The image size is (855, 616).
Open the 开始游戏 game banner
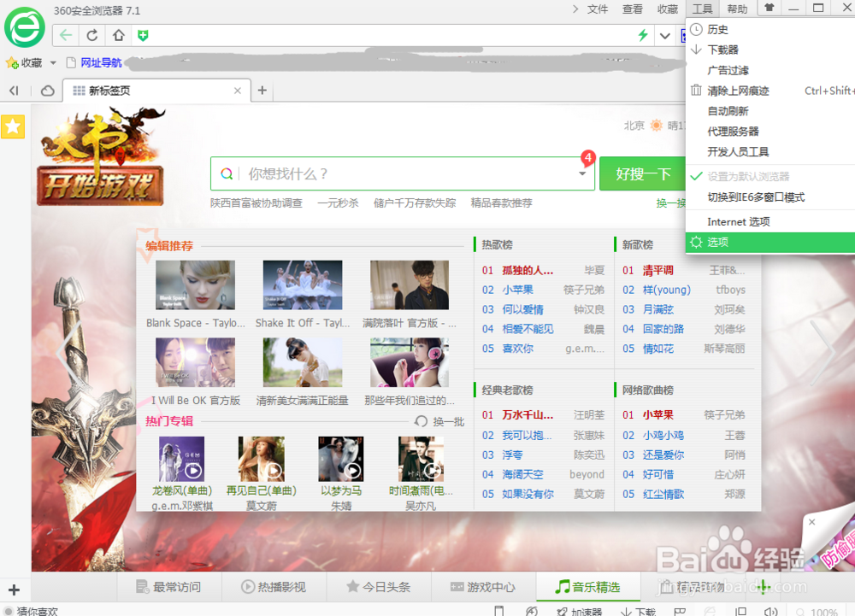(100, 185)
